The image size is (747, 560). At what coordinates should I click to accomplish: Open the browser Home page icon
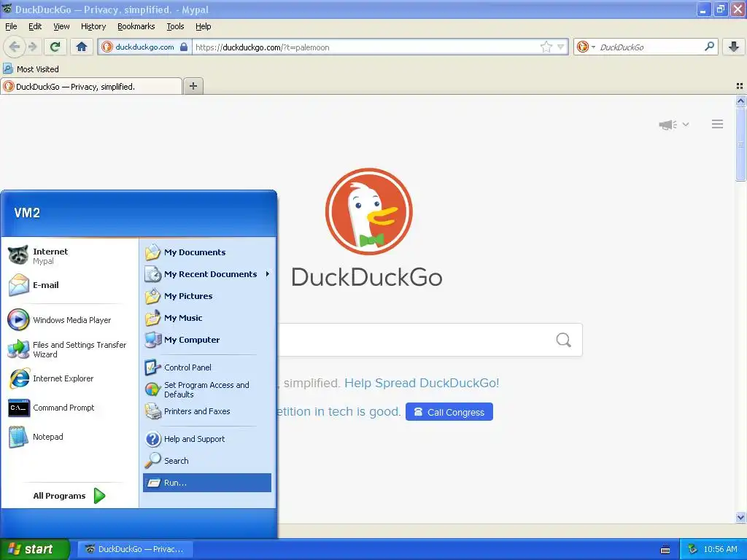click(x=82, y=47)
